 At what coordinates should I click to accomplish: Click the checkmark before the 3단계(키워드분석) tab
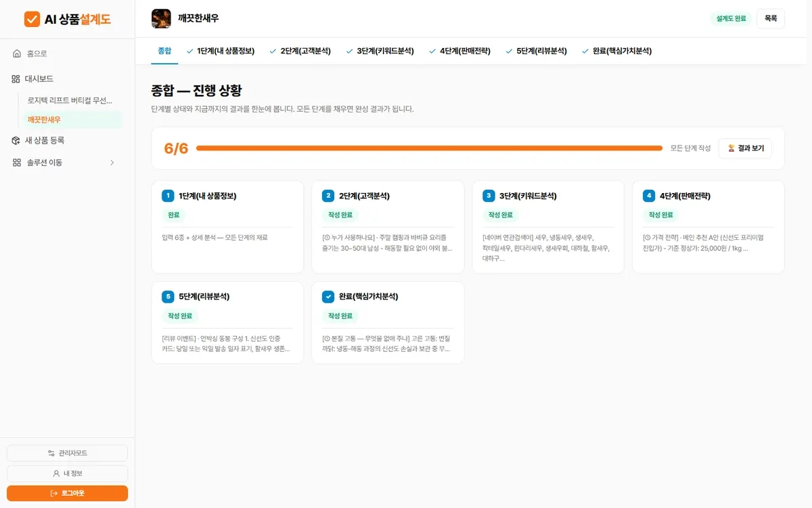coord(350,51)
